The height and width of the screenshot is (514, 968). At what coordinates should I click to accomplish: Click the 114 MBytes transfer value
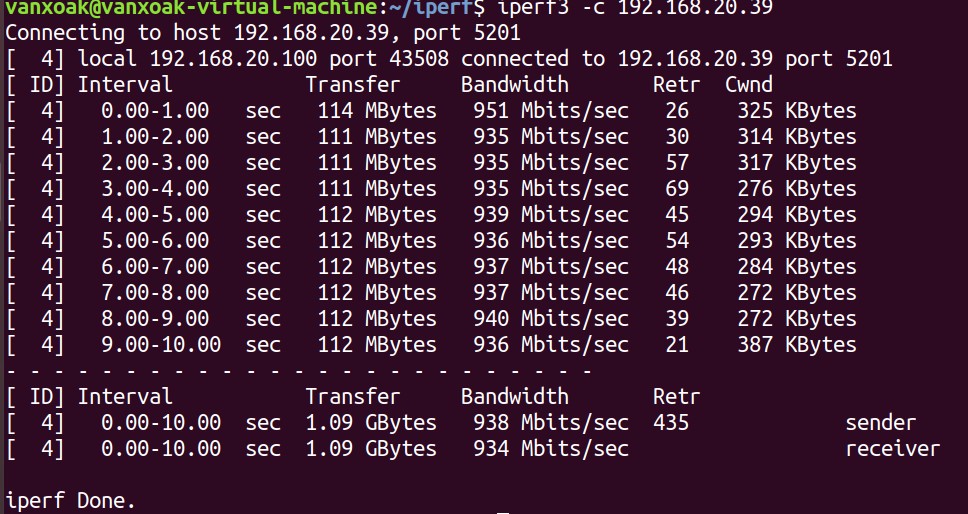pos(377,111)
